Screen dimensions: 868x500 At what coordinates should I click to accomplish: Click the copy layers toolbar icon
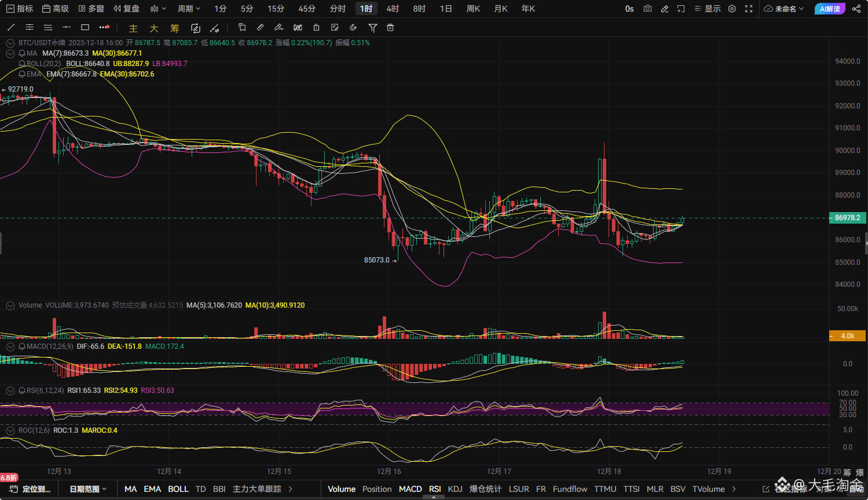point(242,27)
